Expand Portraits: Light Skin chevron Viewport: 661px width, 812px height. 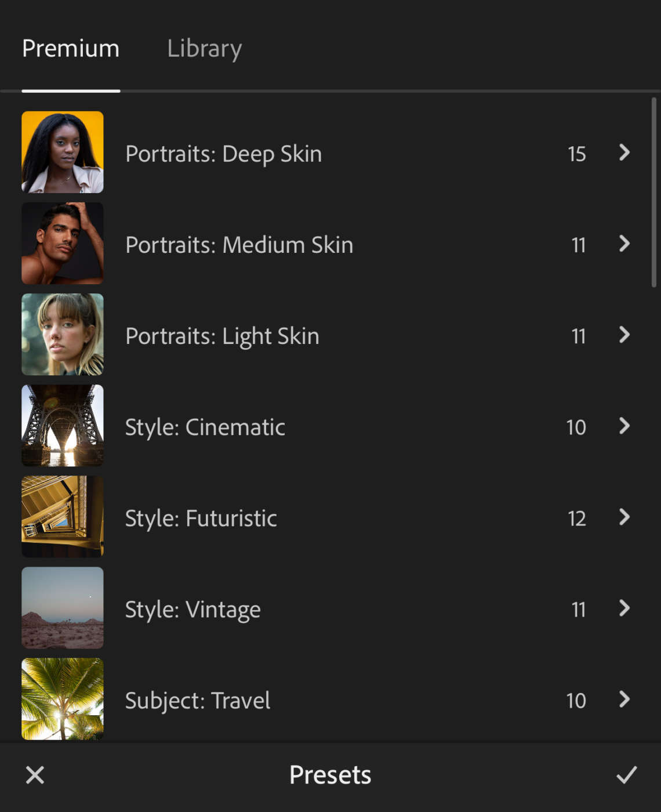624,335
